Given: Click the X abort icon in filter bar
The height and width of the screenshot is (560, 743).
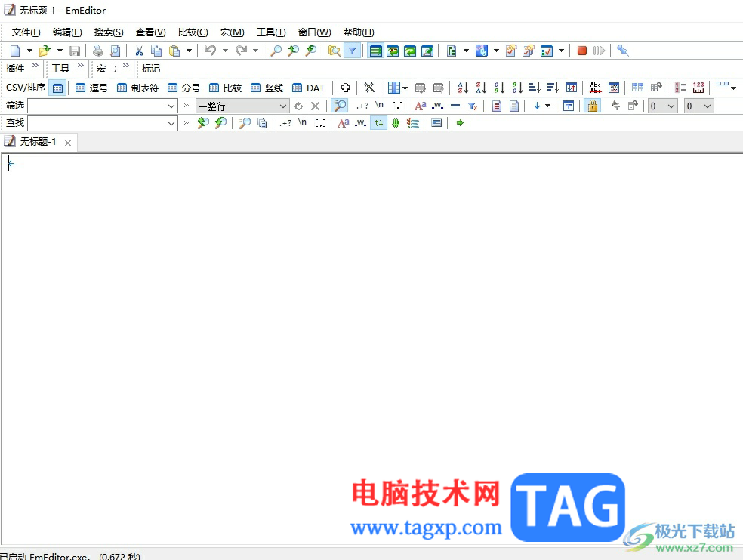Looking at the screenshot, I should click(x=315, y=106).
